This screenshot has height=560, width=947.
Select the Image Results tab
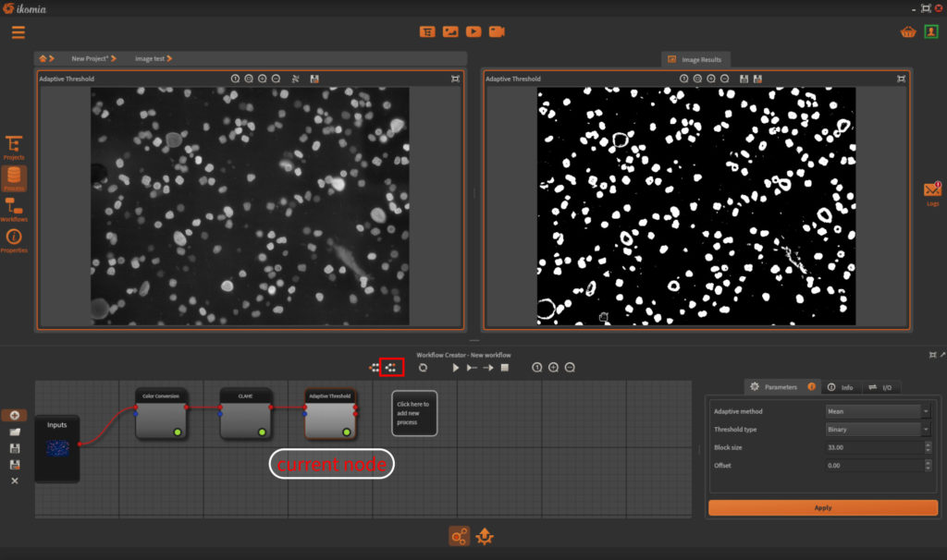(x=695, y=58)
